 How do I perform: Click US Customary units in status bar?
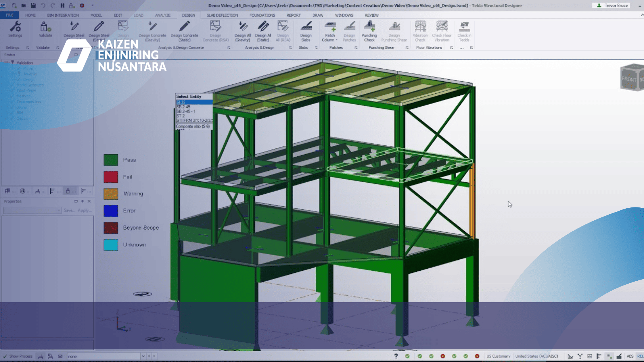pos(498,356)
